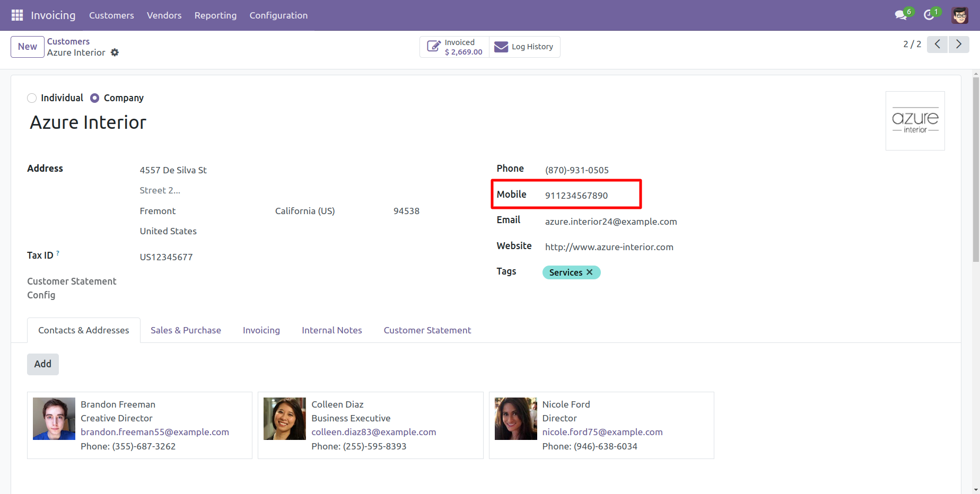Select the Individual radio button
The height and width of the screenshot is (494, 980).
tap(32, 98)
